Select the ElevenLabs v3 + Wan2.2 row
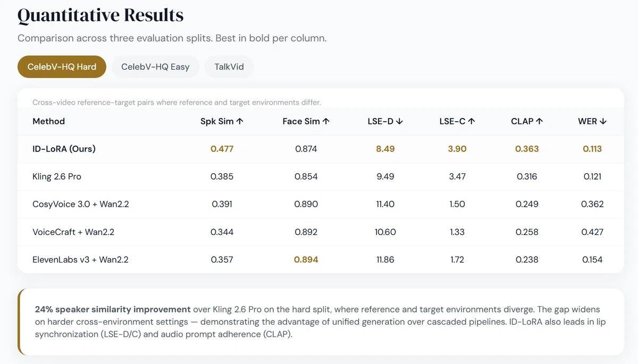The height and width of the screenshot is (364, 638). [321, 259]
